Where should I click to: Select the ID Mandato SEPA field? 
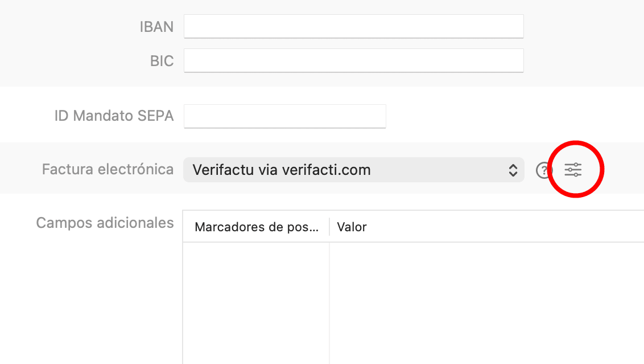click(285, 116)
